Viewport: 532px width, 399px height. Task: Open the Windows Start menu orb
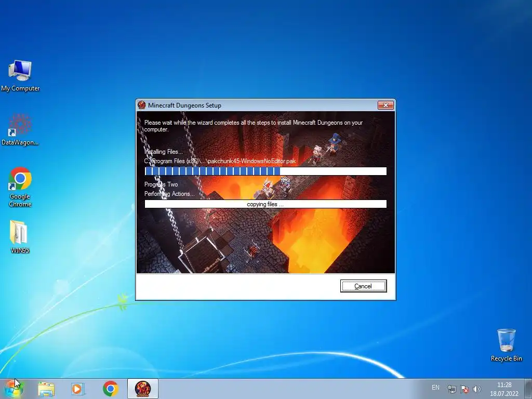(14, 389)
